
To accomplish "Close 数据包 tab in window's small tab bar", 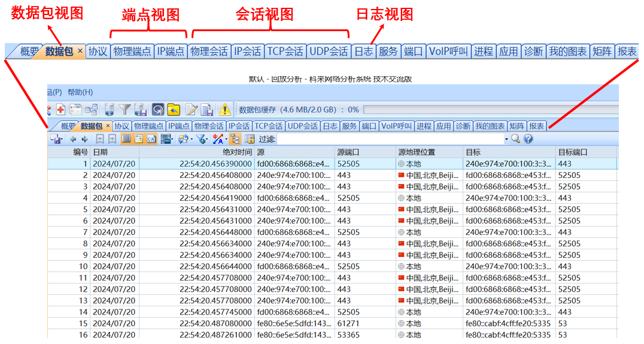I will click(x=108, y=125).
